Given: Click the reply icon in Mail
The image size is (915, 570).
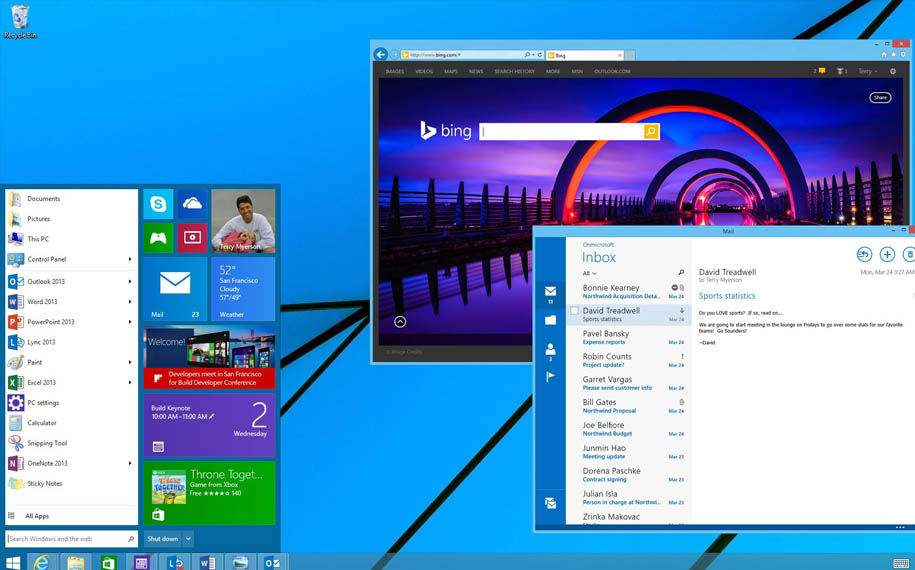Looking at the screenshot, I should [864, 254].
